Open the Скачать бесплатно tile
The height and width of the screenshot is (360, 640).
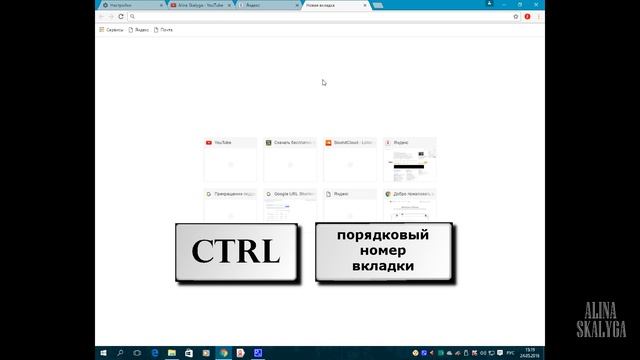pos(290,160)
